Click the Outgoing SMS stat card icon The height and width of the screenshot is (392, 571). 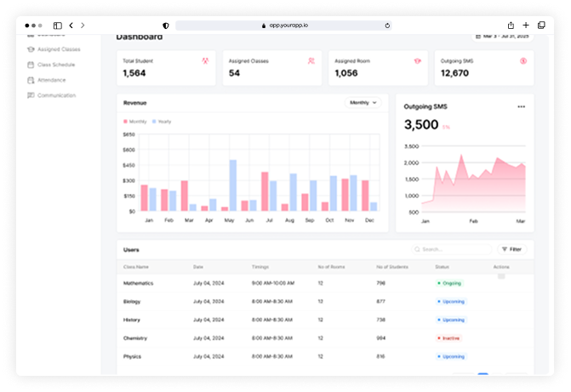[x=522, y=61]
